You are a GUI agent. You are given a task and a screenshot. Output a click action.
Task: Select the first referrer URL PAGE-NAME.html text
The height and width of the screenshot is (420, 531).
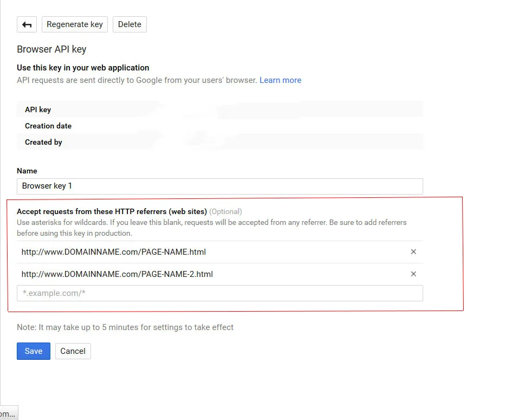tap(113, 252)
